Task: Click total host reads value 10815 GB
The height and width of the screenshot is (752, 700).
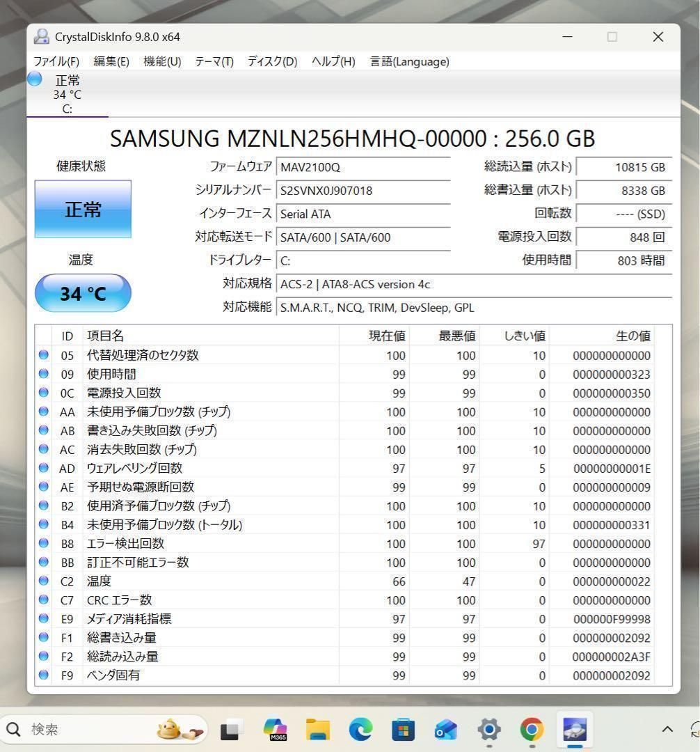Action: pyautogui.click(x=624, y=167)
